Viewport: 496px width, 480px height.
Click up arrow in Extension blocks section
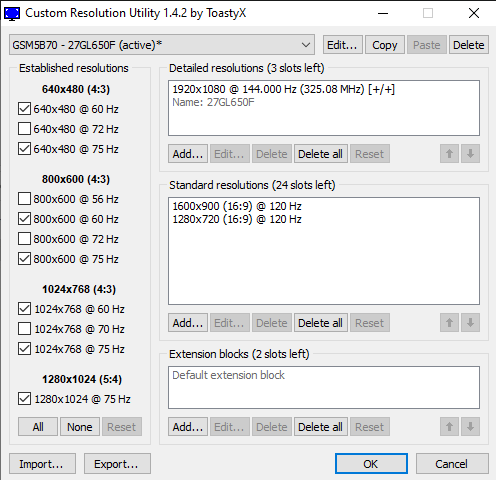[x=449, y=427]
